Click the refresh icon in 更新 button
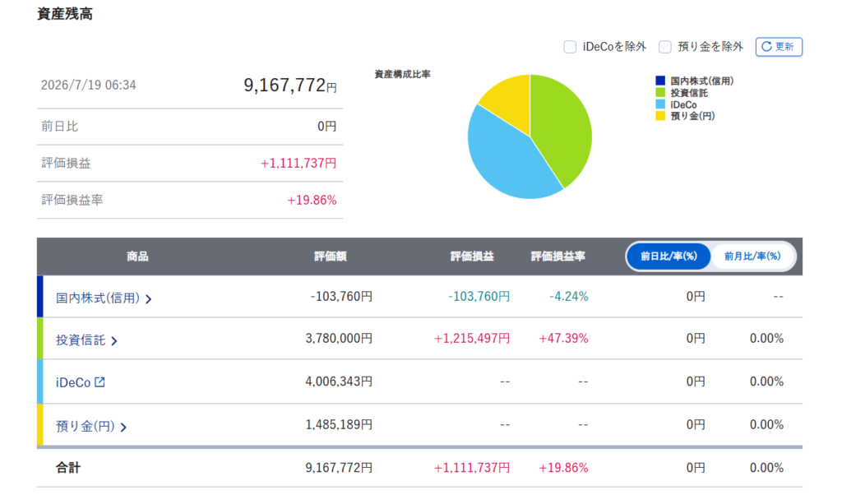 pos(766,47)
